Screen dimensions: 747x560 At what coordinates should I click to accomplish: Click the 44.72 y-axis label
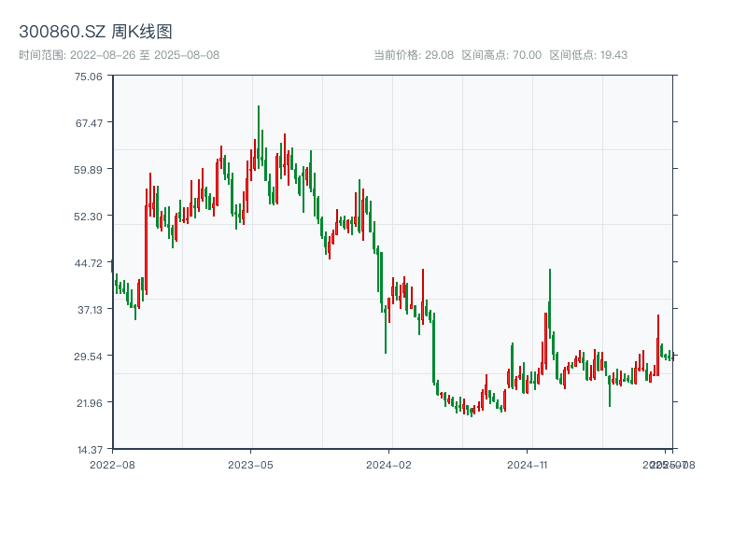click(89, 263)
